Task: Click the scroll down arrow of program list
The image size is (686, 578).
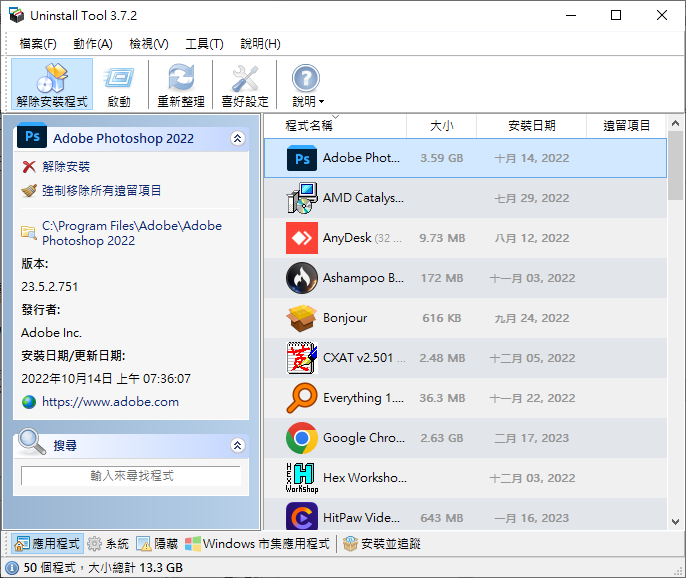Action: (x=676, y=522)
